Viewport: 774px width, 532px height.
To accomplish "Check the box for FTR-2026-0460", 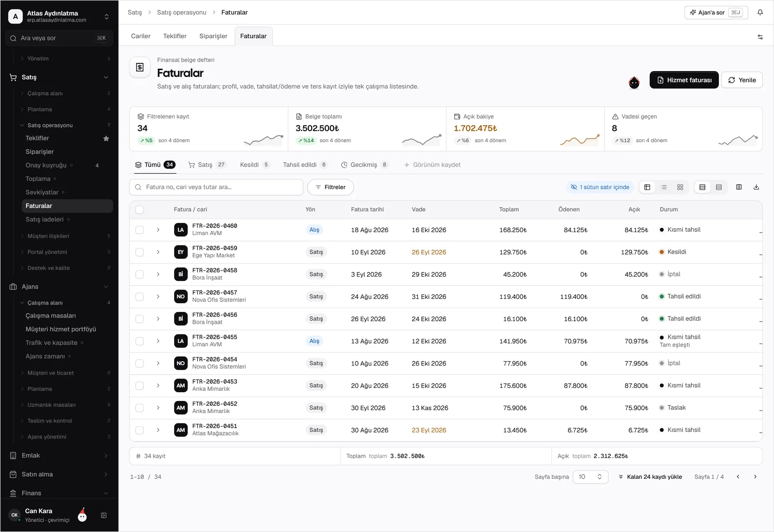I will coord(140,230).
